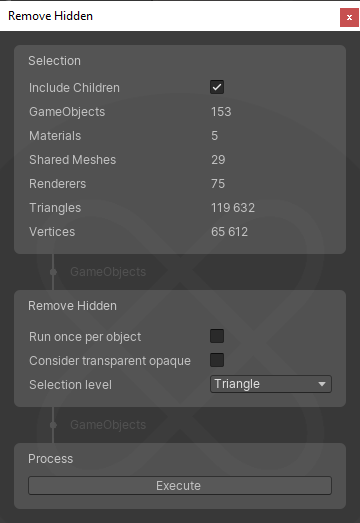Open the Selection level dropdown

click(x=271, y=384)
